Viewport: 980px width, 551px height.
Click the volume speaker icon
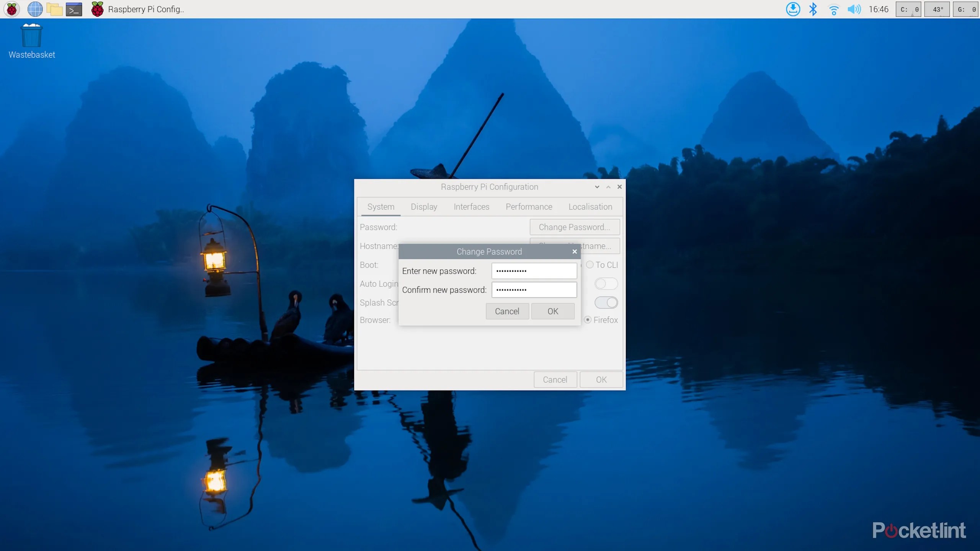pos(854,9)
